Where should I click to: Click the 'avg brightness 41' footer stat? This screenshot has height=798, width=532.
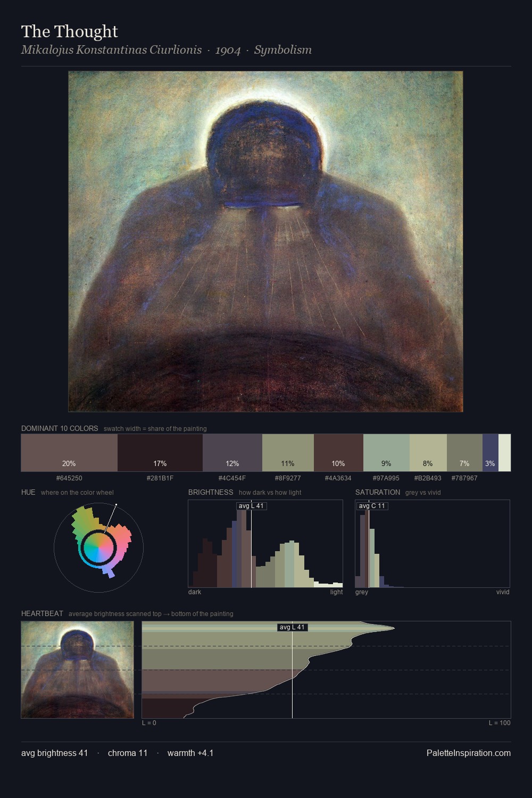[x=55, y=753]
